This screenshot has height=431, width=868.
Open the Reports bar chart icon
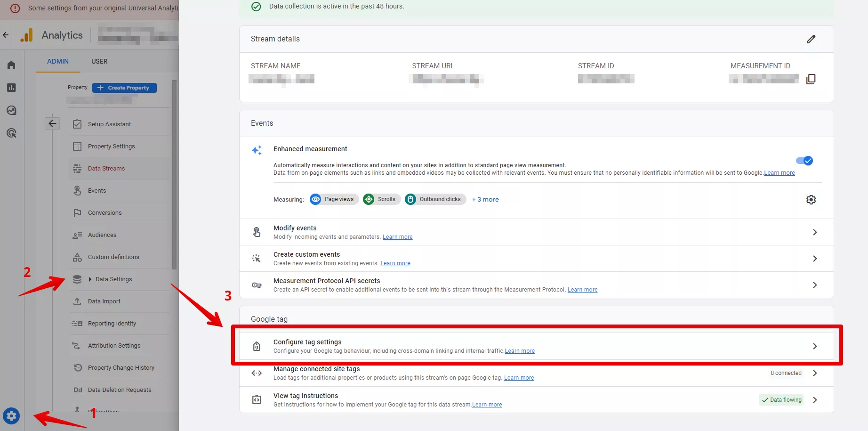click(x=11, y=88)
